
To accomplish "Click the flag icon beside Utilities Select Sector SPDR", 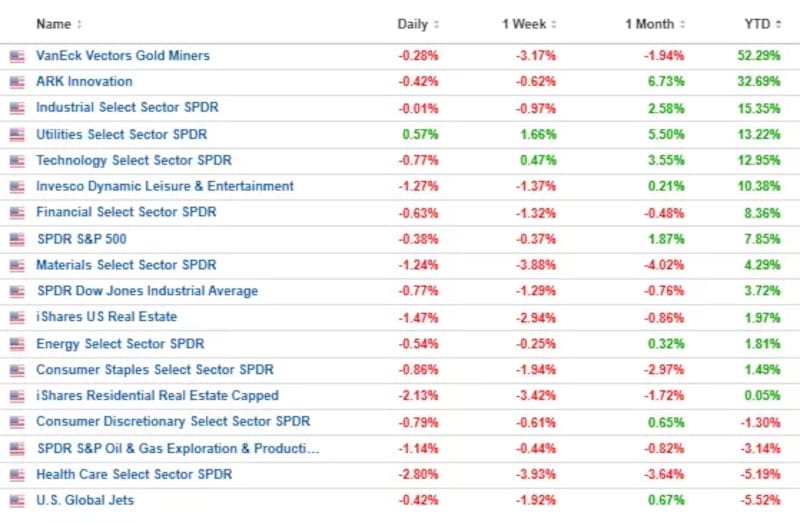I will [17, 134].
